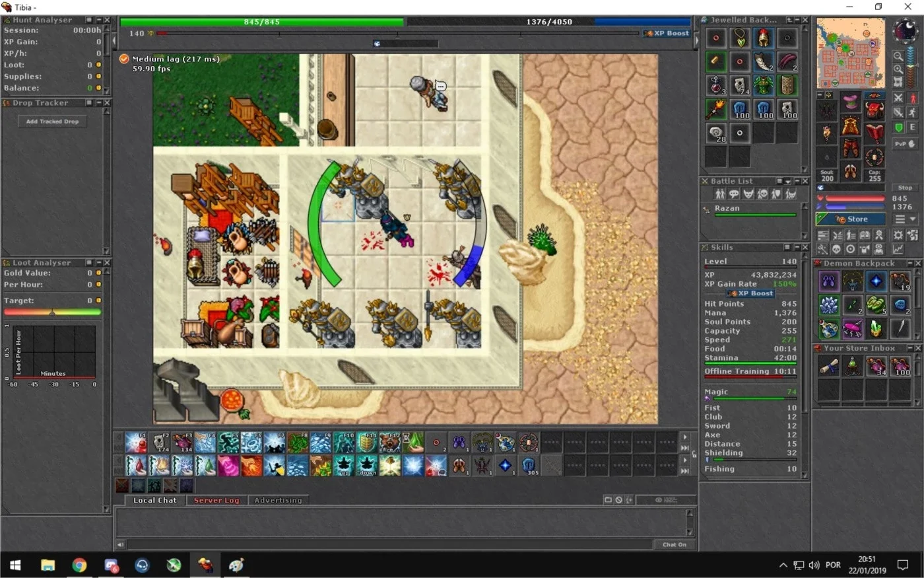Minimize the Loot Analyser panel

[99, 262]
